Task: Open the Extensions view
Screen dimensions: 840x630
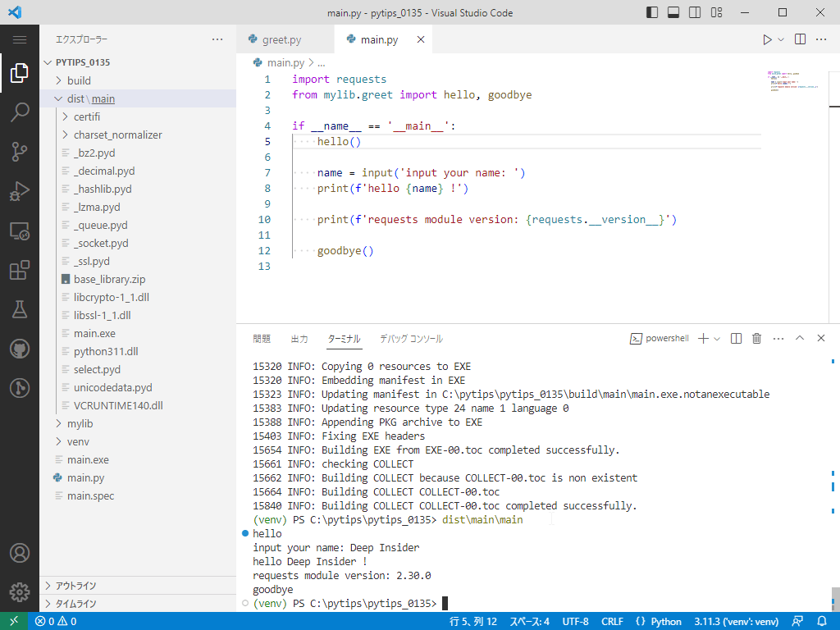Action: 20,270
